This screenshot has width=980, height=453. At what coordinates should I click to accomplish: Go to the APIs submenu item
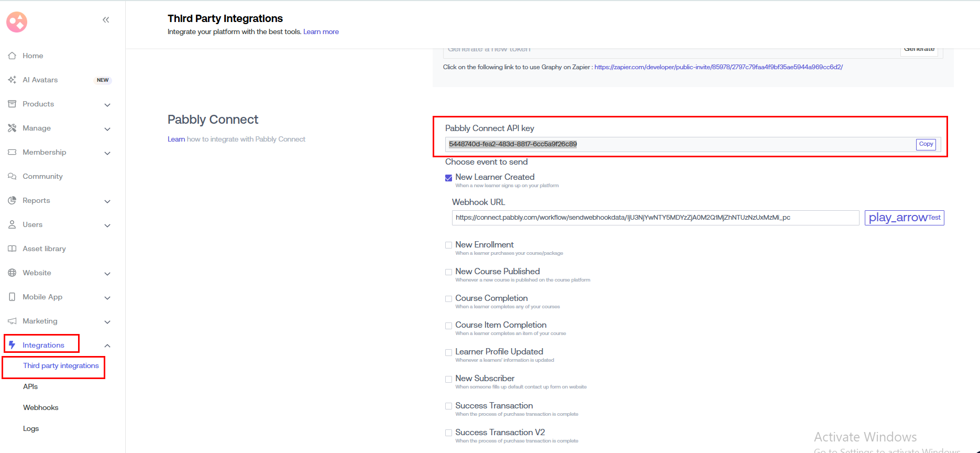[30, 386]
